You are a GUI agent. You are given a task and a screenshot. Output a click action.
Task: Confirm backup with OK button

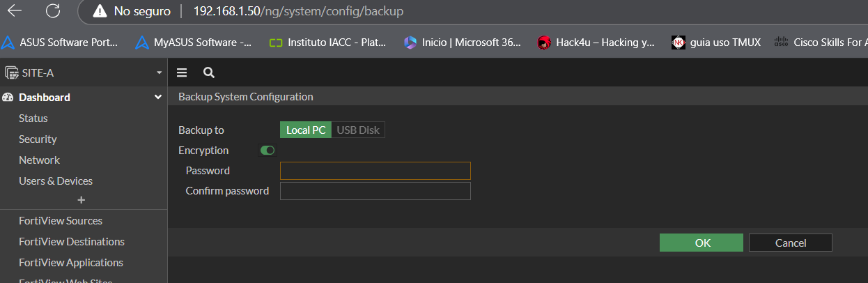pyautogui.click(x=702, y=243)
